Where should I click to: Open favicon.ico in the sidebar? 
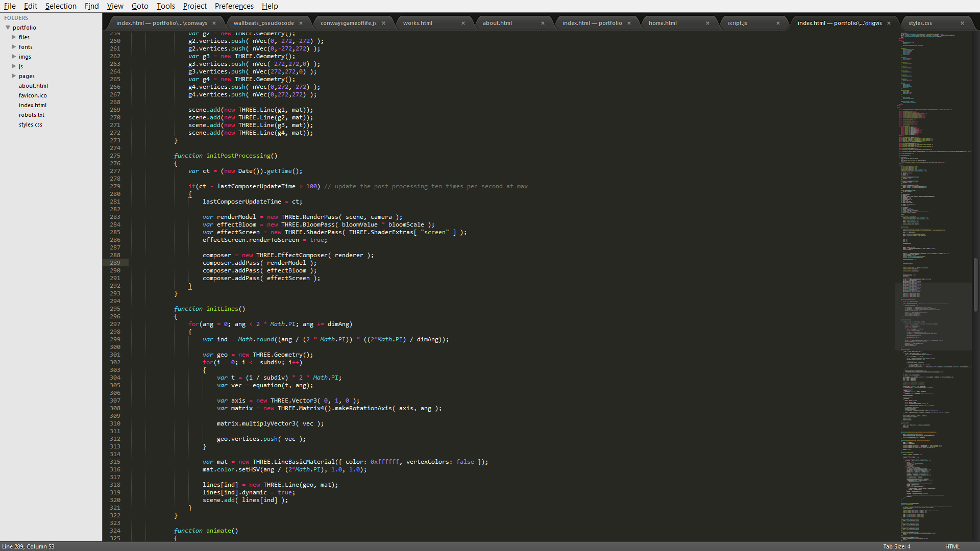click(33, 95)
